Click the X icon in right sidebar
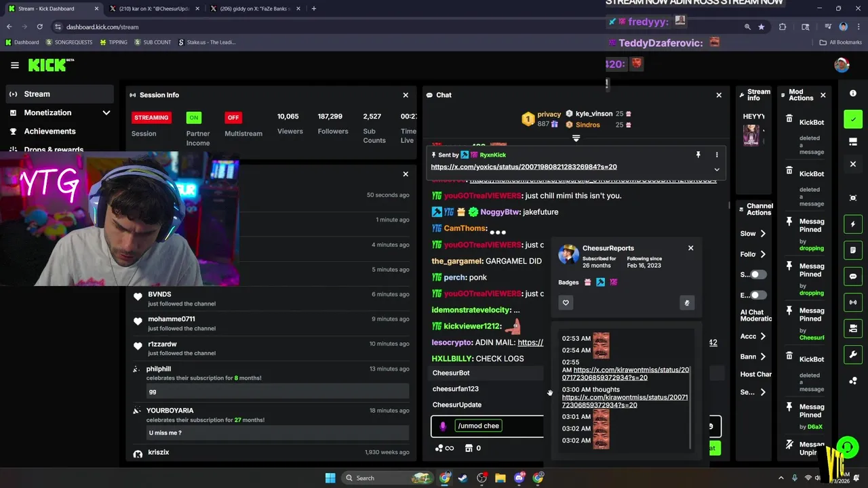This screenshot has width=868, height=488. click(853, 164)
